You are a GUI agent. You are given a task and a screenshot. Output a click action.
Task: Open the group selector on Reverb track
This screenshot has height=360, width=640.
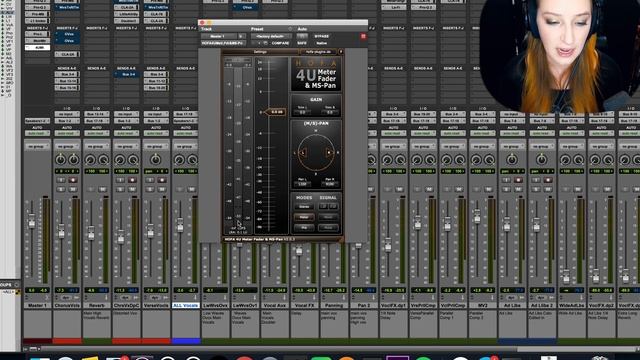(x=96, y=146)
